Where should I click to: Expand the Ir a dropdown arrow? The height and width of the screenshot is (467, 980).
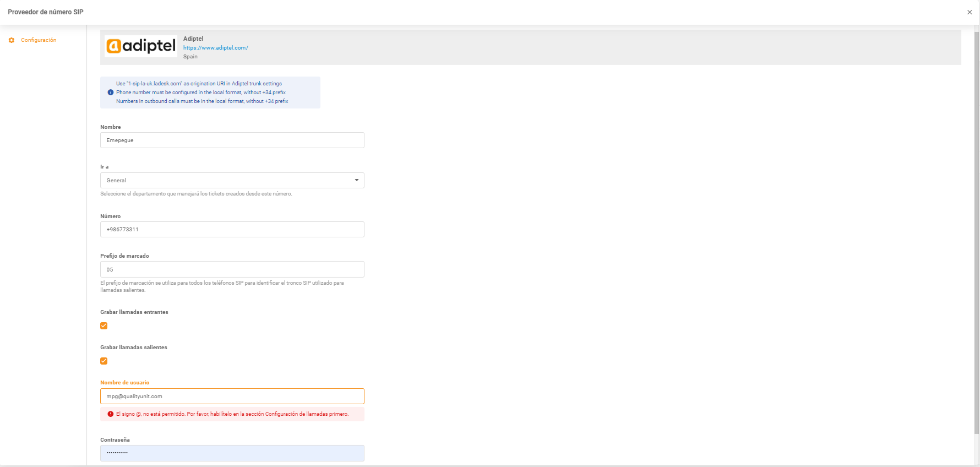tap(356, 180)
